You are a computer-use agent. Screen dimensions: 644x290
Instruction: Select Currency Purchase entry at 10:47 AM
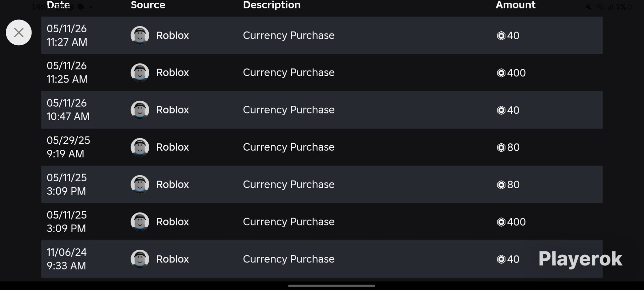(x=288, y=110)
